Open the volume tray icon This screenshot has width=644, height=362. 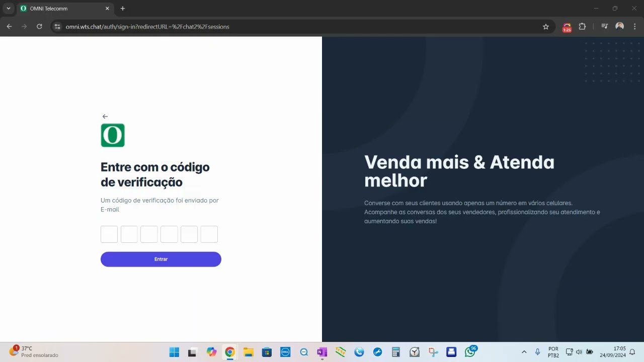579,352
